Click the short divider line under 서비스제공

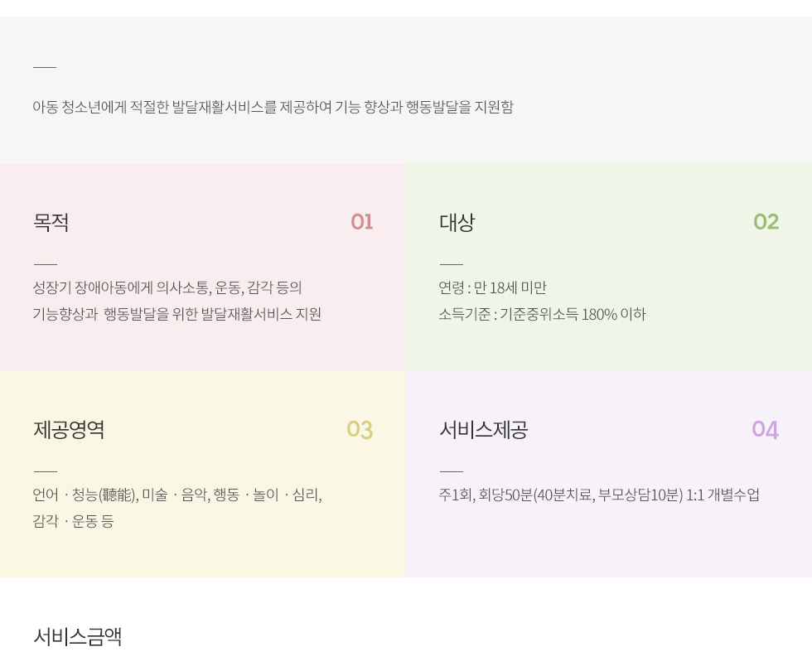451,471
